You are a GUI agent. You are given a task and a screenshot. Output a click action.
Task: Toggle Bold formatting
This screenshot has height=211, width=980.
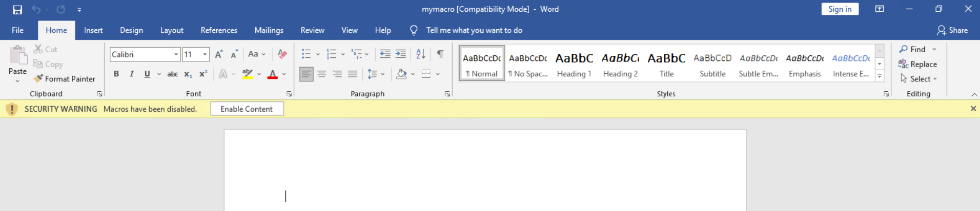pyautogui.click(x=116, y=74)
